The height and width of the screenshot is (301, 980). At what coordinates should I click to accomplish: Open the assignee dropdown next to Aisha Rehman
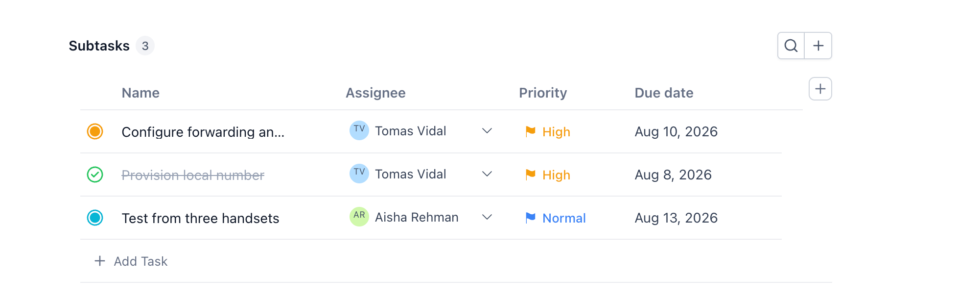487,217
